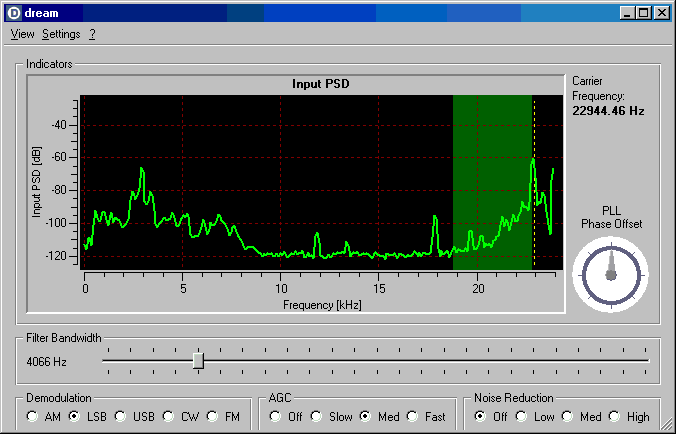Click the PLL Phase Offset dial

click(x=611, y=274)
